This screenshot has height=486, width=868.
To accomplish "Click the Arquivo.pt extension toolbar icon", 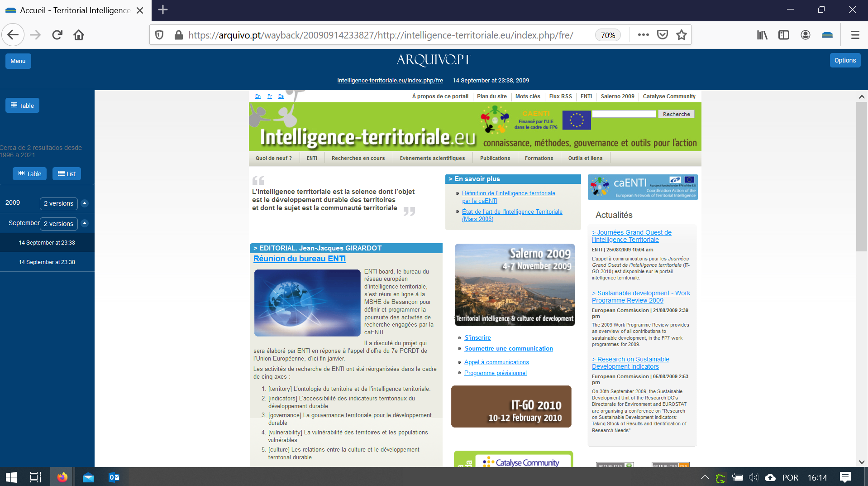I will click(827, 35).
